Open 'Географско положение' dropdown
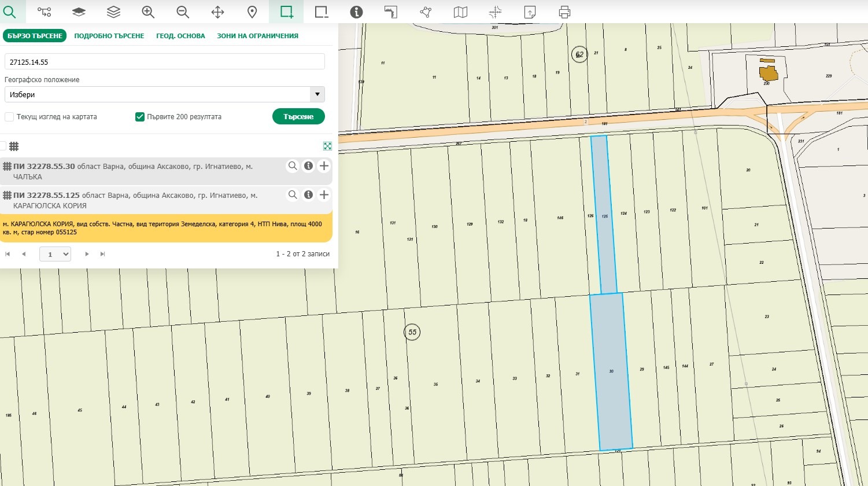This screenshot has height=486, width=868. [164, 94]
